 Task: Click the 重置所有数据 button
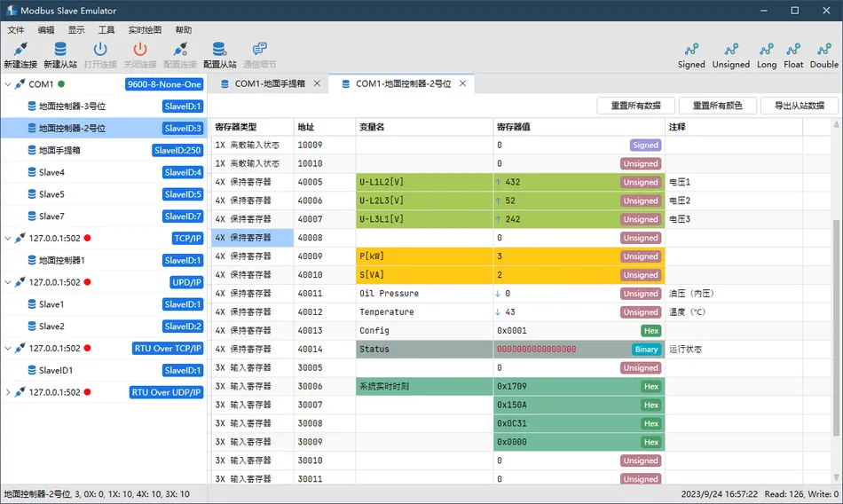(x=635, y=106)
